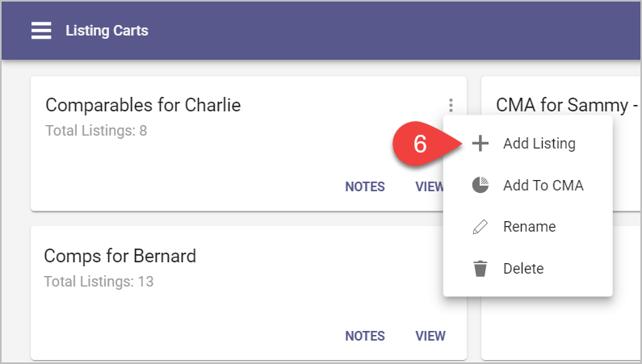Click the pie chart icon for CMA
Viewport: 642px width, 364px height.
[480, 185]
